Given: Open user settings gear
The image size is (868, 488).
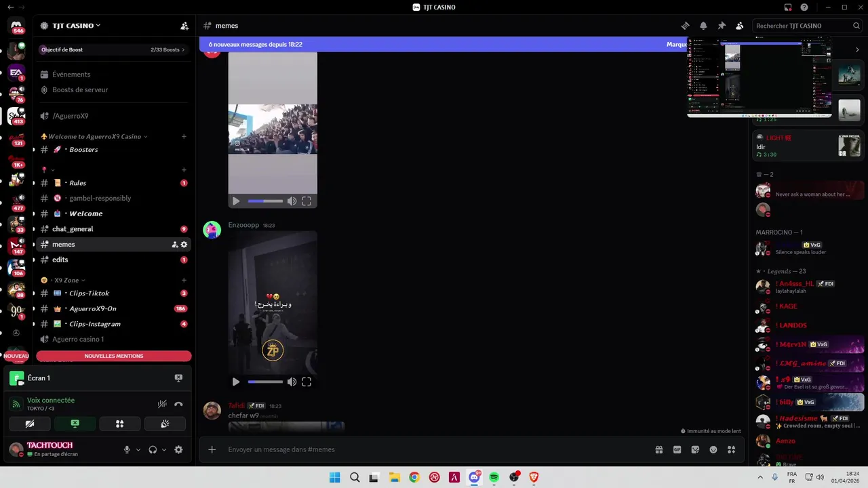Looking at the screenshot, I should (x=178, y=449).
